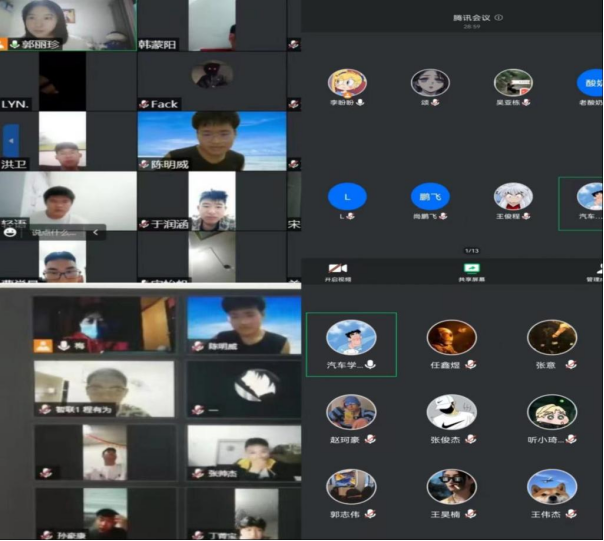This screenshot has height=541, width=604.
Task: Select 听小琦's cartoon avatar
Action: [x=552, y=412]
